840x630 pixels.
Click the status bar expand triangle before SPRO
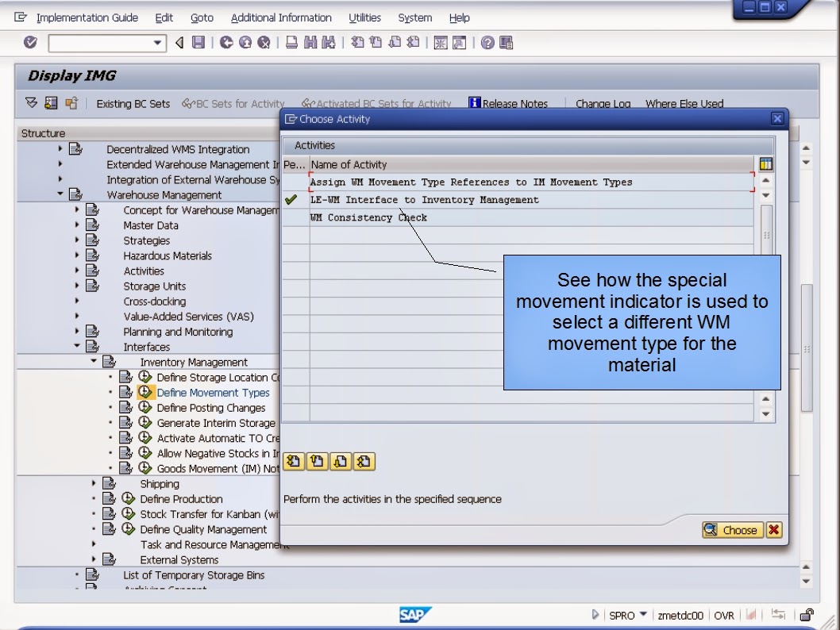595,614
